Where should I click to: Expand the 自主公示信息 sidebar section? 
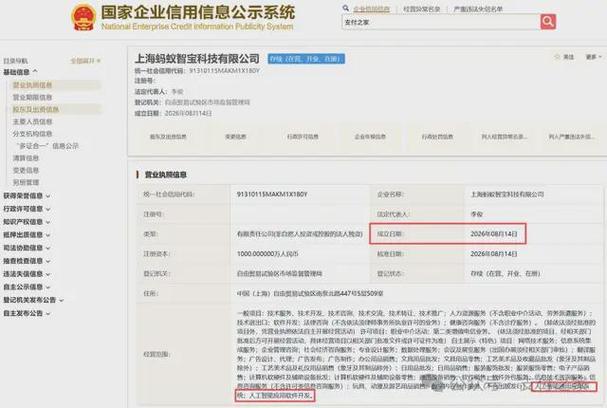click(x=27, y=287)
